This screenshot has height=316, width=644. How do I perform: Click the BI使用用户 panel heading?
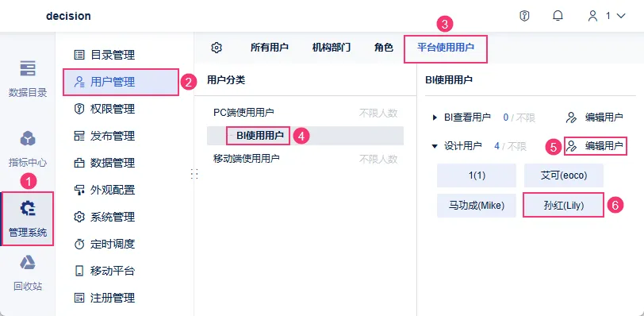(449, 79)
